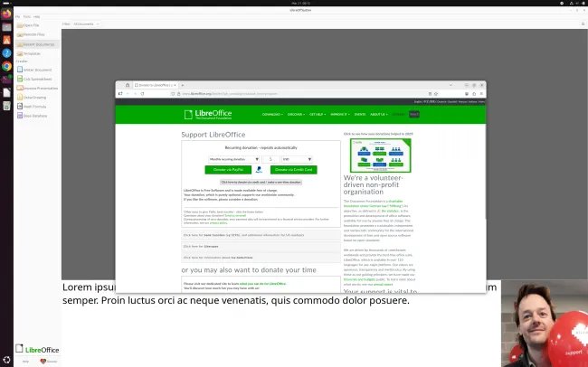Open the Download menu on the website
Screen dimensions: 588x367
(x=272, y=114)
